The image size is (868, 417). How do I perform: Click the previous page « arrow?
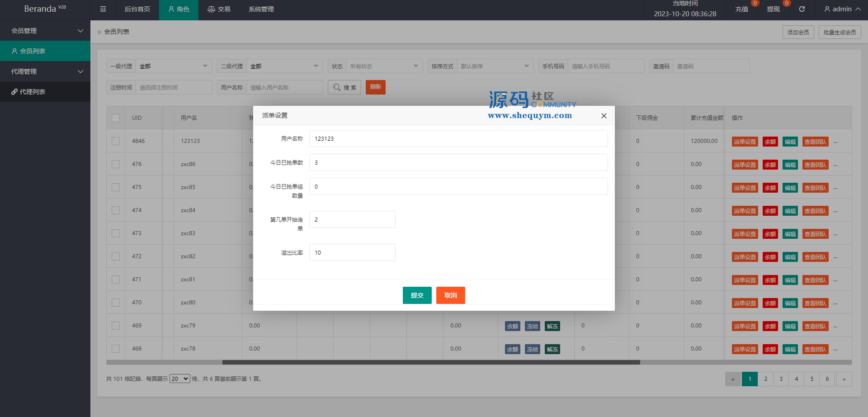coord(733,379)
